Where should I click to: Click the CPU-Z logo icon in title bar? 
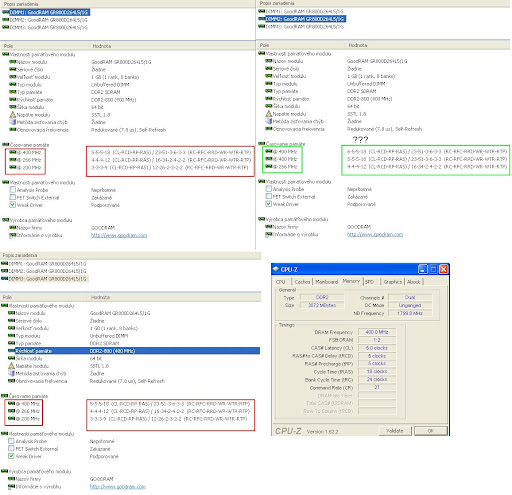coord(276,269)
